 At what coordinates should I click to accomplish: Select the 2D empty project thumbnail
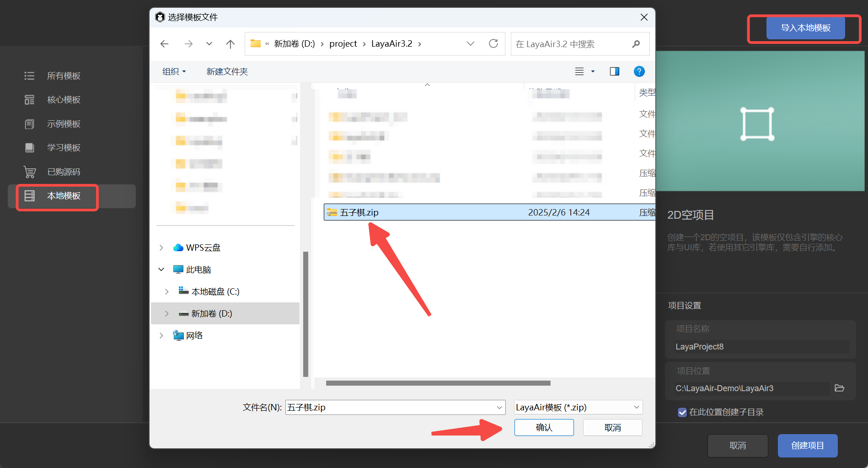[x=760, y=121]
